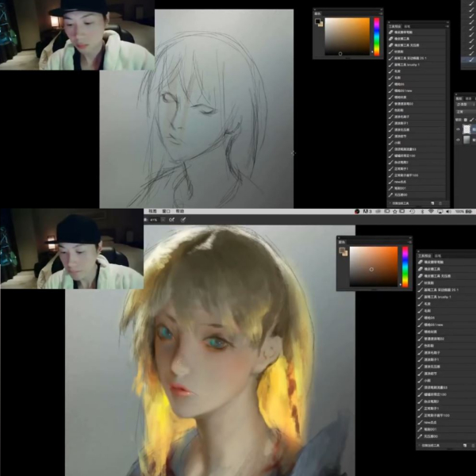The width and height of the screenshot is (476, 476).
Task: Toggle lock transparent pixels in layers panel
Action: 466,120
